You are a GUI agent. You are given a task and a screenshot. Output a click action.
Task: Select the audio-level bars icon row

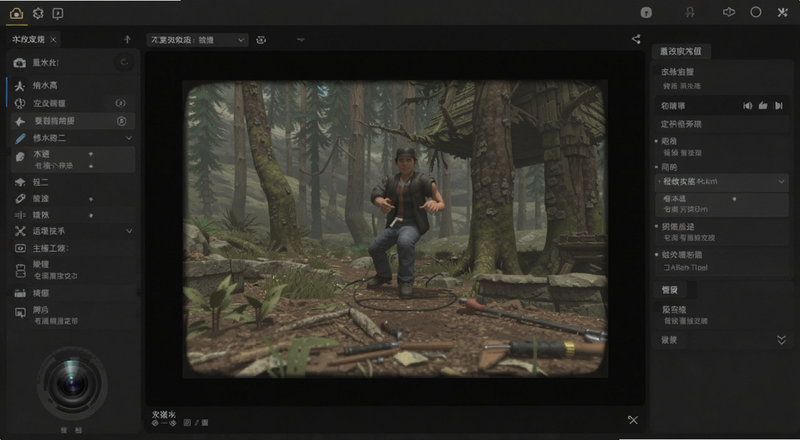click(73, 215)
